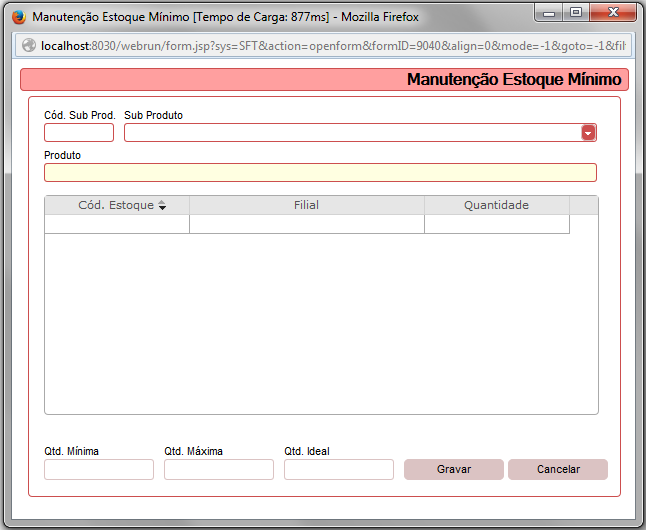Image resolution: width=646 pixels, height=530 pixels.
Task: Focus the Qtd. Ideal input field
Action: (x=339, y=469)
